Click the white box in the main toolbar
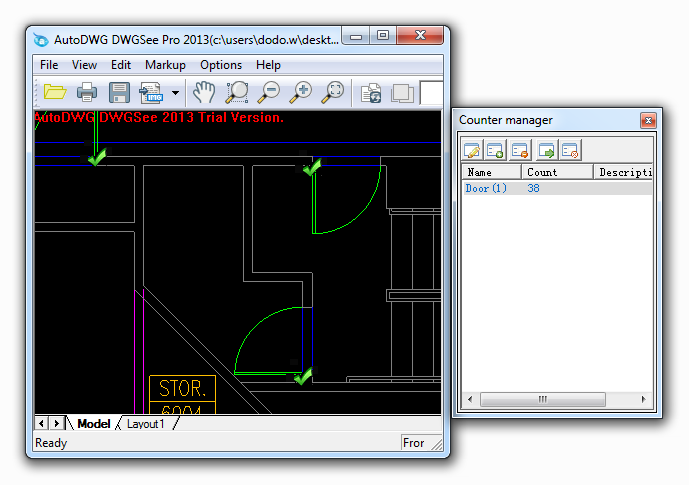Screen dimensions: 689x485 [431, 93]
